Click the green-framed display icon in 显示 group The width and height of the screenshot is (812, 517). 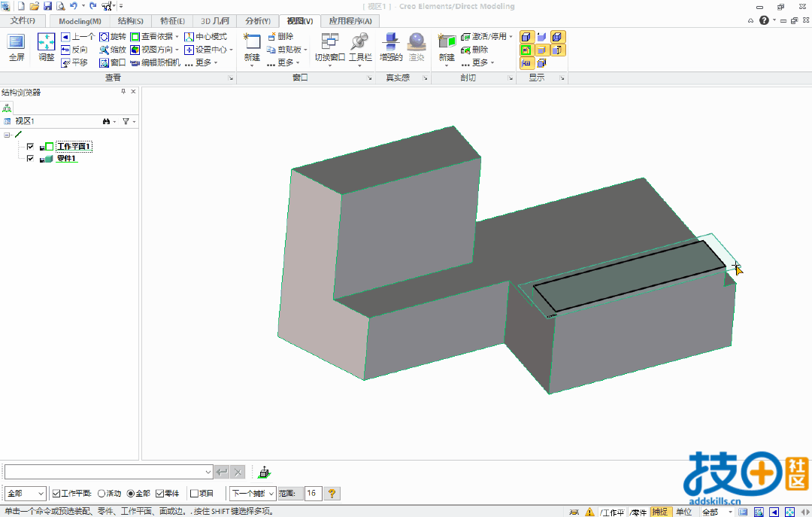click(x=526, y=50)
